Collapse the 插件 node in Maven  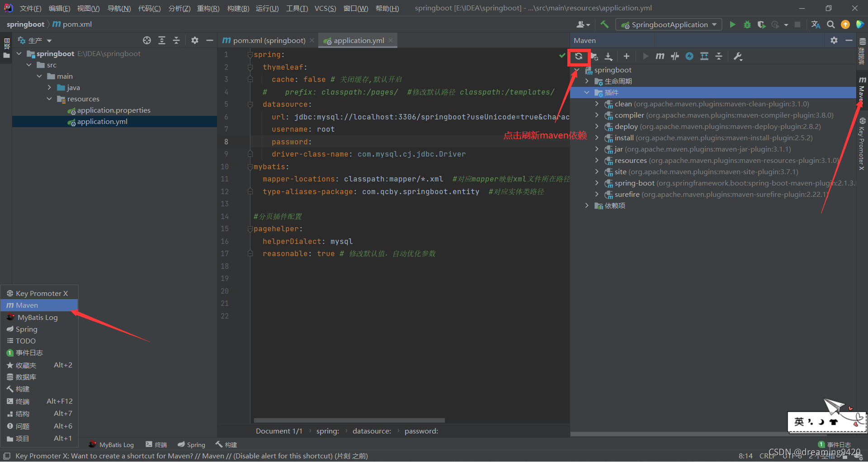point(587,93)
